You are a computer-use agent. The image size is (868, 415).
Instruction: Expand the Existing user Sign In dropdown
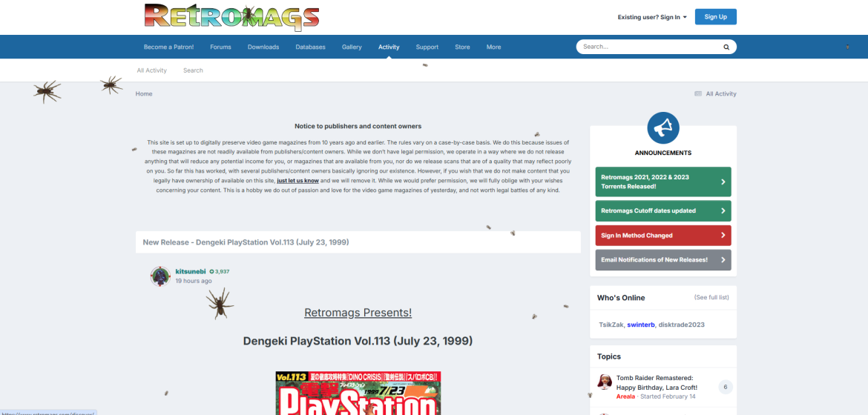tap(652, 17)
